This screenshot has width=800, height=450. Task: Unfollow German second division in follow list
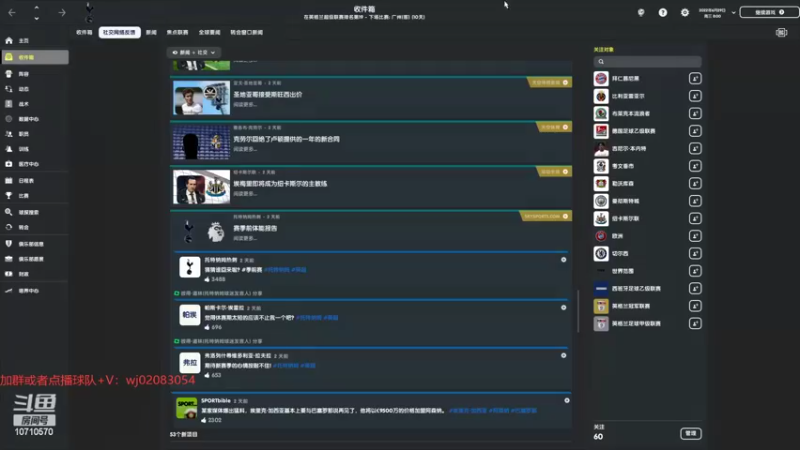695,131
